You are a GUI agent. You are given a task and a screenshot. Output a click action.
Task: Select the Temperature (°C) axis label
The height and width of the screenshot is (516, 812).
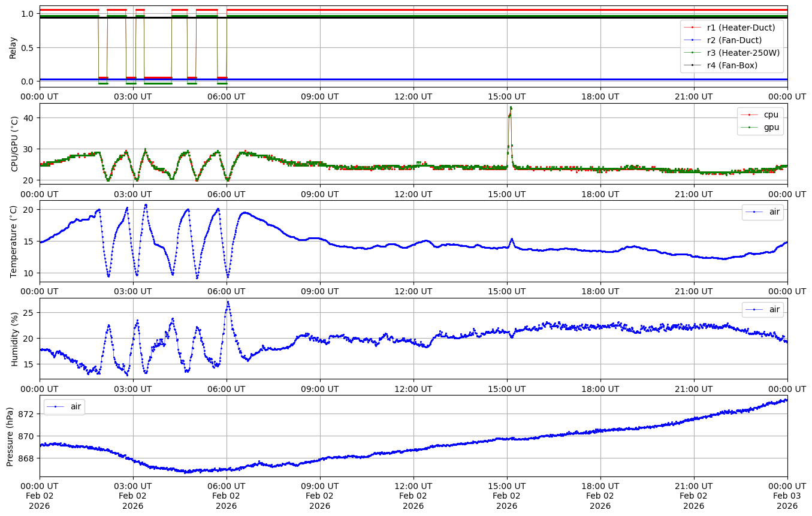click(x=14, y=241)
